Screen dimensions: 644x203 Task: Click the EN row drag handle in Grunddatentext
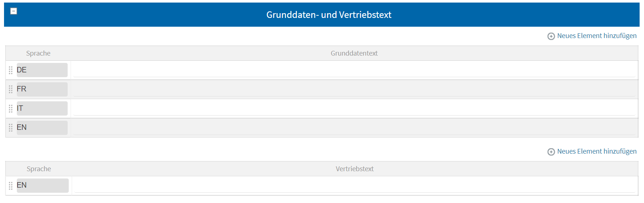click(x=11, y=128)
